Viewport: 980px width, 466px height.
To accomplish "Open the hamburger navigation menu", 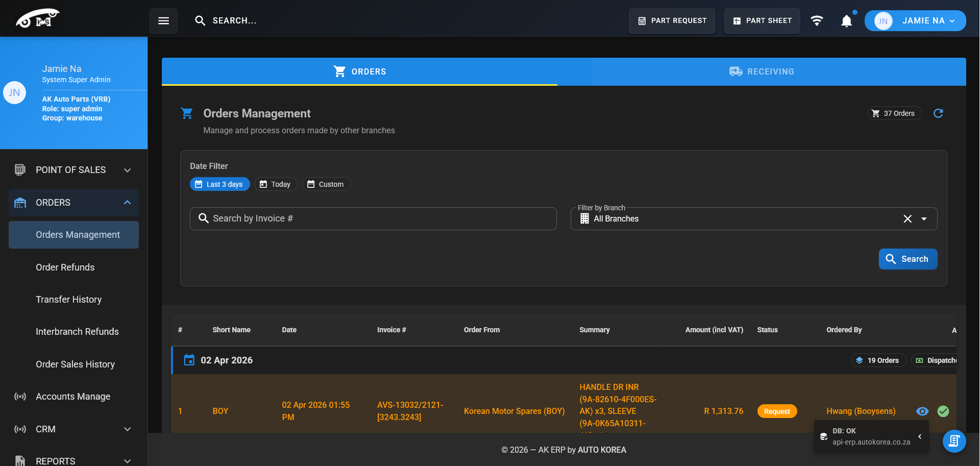I will (x=163, y=21).
